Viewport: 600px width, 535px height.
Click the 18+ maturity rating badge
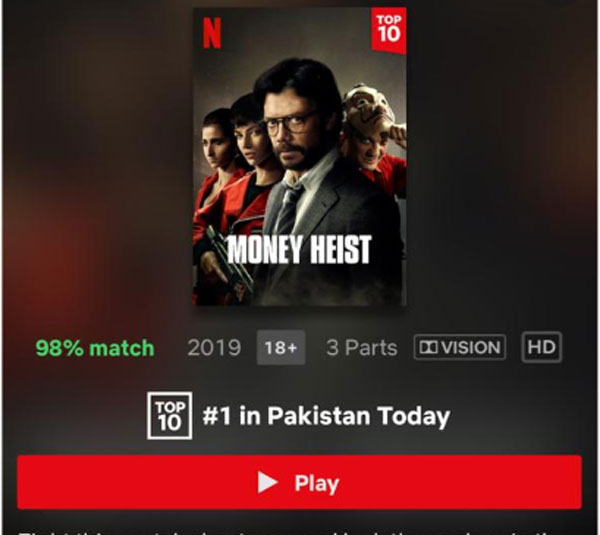tap(281, 347)
